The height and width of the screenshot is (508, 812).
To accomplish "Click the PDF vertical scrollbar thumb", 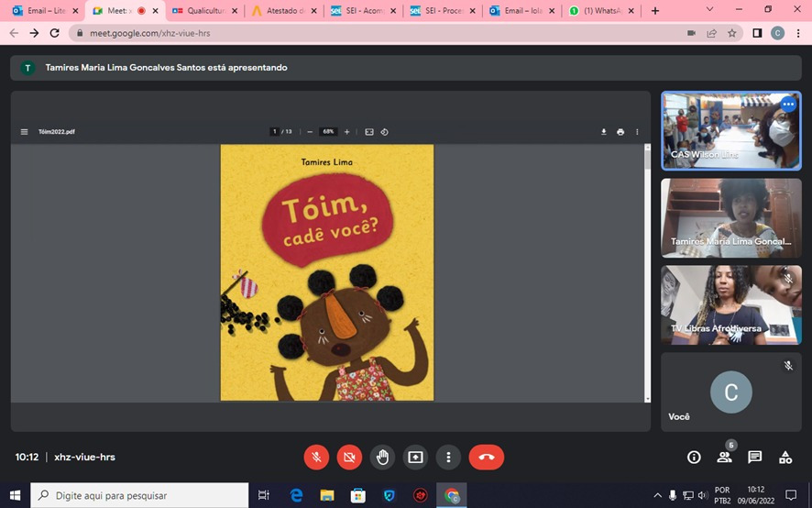I will coord(647,160).
